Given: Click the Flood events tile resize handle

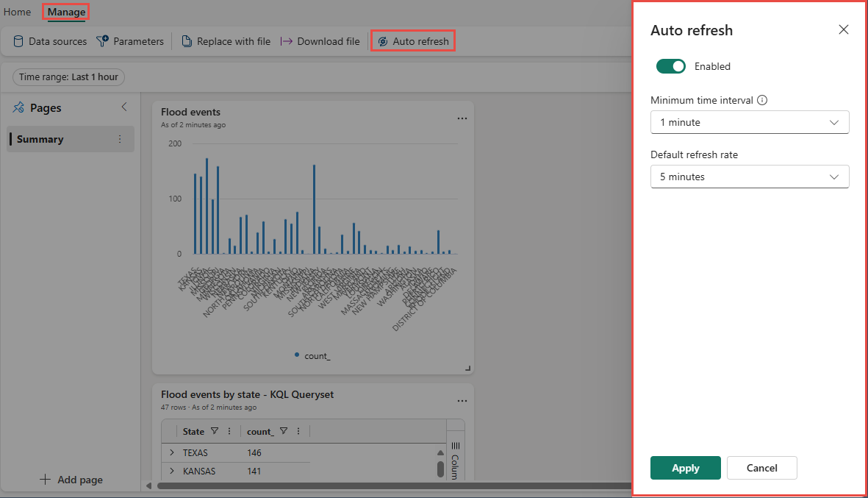Looking at the screenshot, I should coord(467,369).
